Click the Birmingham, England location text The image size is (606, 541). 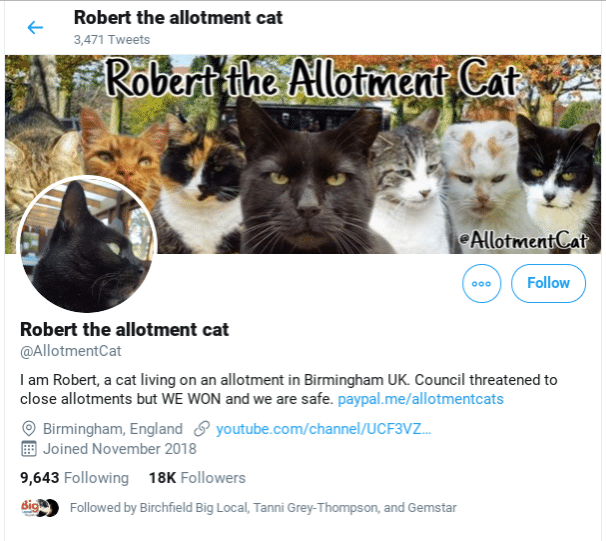point(112,429)
